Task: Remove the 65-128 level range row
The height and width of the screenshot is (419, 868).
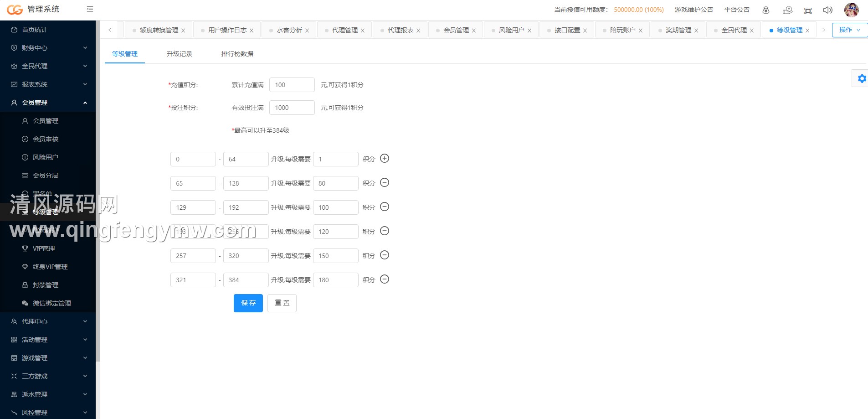Action: point(385,183)
